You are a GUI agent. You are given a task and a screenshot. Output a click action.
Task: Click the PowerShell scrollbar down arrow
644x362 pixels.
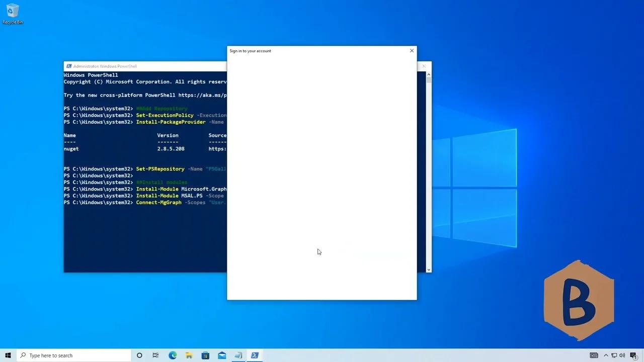(429, 269)
